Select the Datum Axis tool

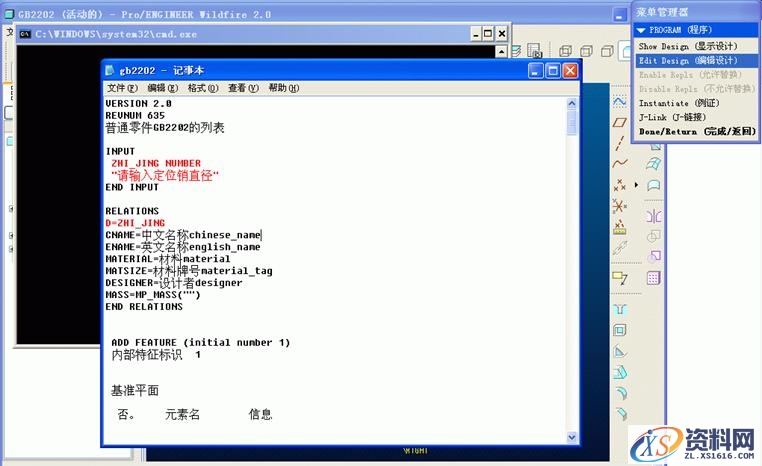(619, 143)
